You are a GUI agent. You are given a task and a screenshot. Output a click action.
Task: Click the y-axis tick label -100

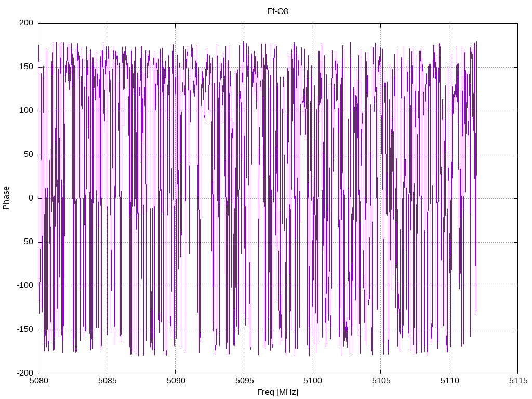[x=25, y=286]
